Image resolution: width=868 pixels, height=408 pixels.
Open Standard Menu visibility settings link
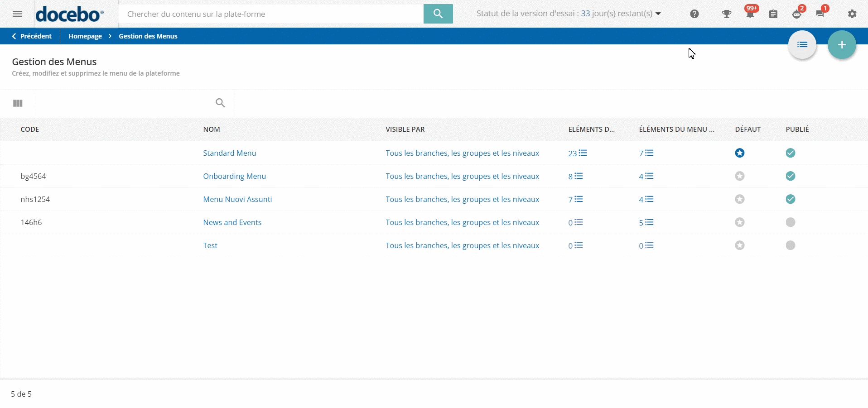coord(463,153)
